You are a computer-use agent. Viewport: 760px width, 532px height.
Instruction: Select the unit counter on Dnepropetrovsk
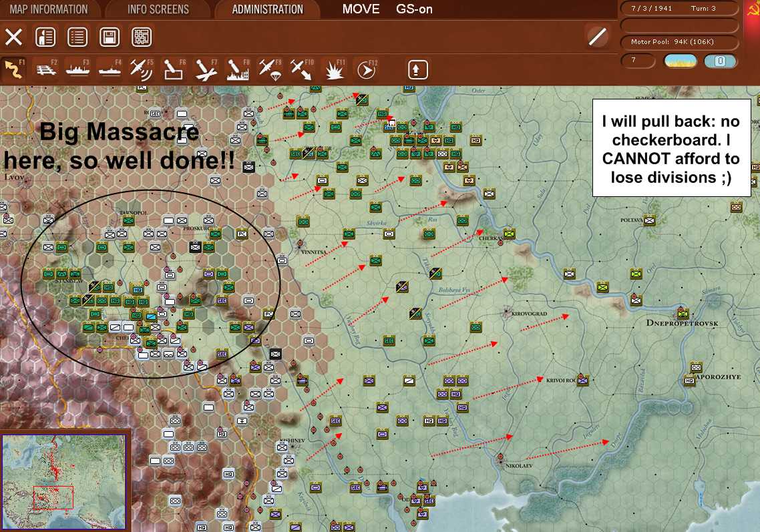point(683,314)
